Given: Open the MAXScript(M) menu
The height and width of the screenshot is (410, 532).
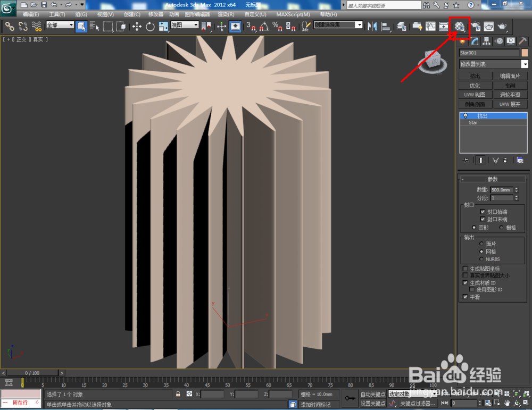Looking at the screenshot, I should click(x=293, y=14).
